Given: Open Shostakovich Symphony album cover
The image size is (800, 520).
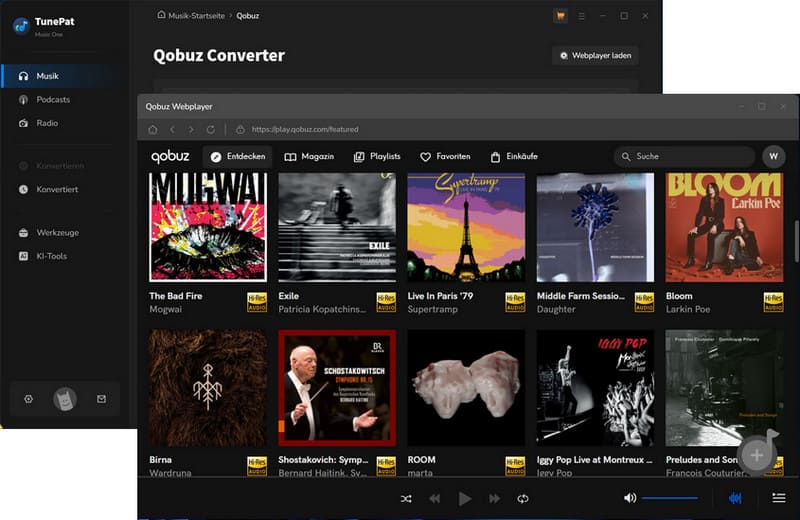Looking at the screenshot, I should coord(337,388).
